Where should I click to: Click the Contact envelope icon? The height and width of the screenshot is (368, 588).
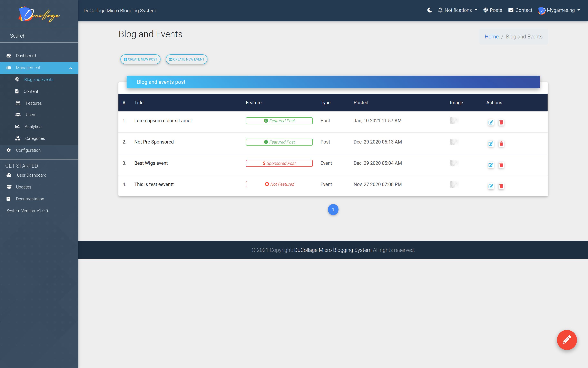click(x=511, y=10)
